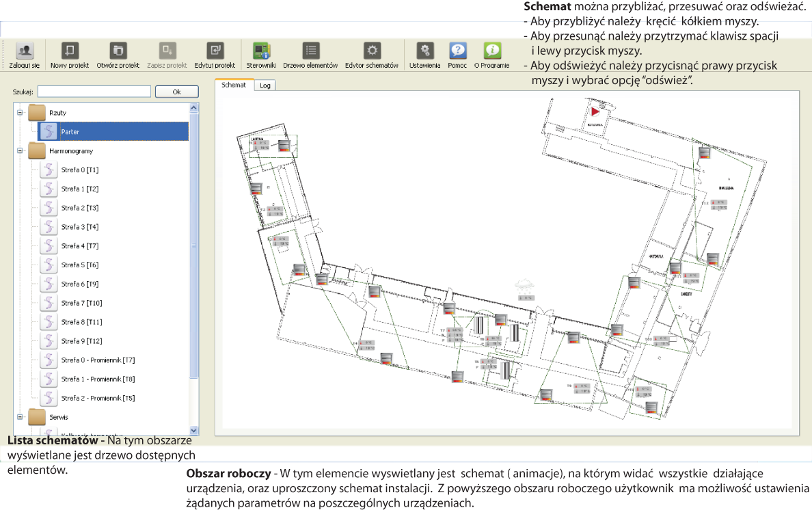
Task: Click tree scrollbar down arrow
Action: pos(193,430)
